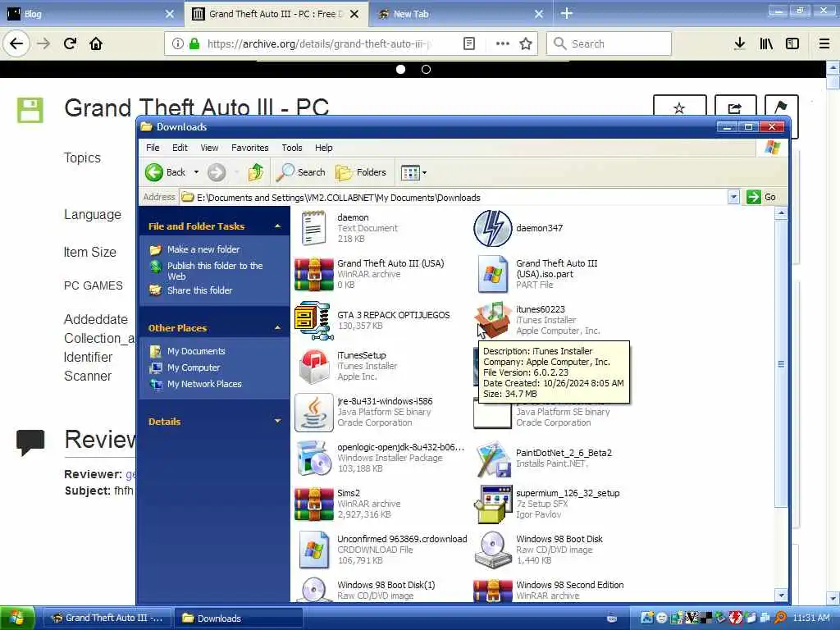This screenshot has height=630, width=840.
Task: Flag this item on archive.org page
Action: click(781, 107)
